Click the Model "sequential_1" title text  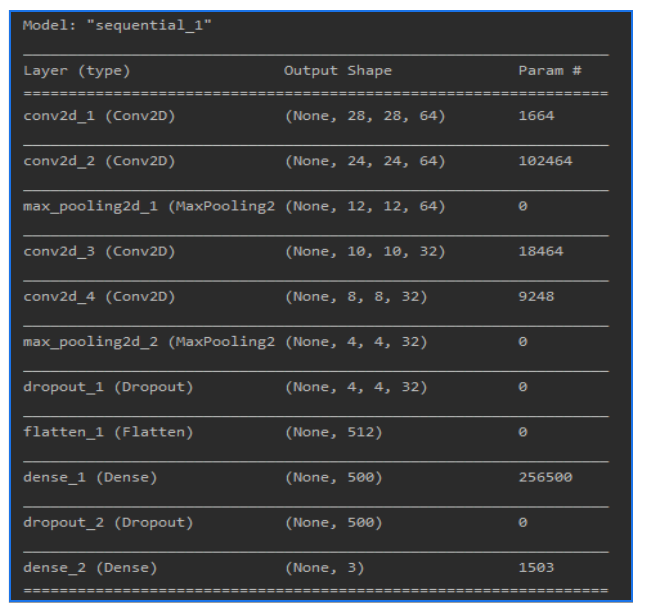point(117,25)
